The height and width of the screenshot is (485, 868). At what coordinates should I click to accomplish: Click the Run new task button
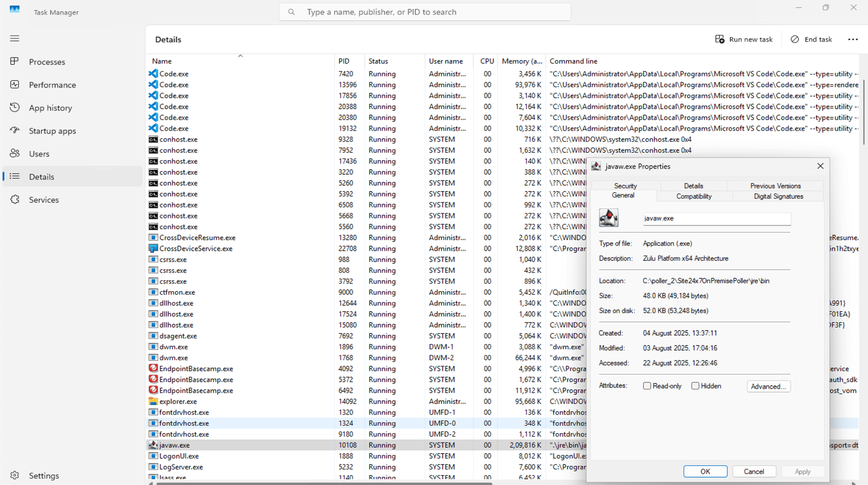tap(744, 39)
